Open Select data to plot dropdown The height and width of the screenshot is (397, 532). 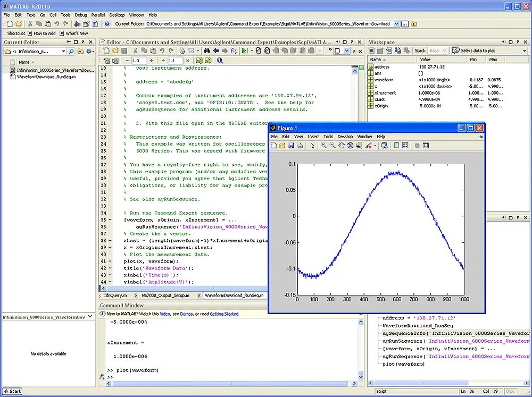[524, 50]
